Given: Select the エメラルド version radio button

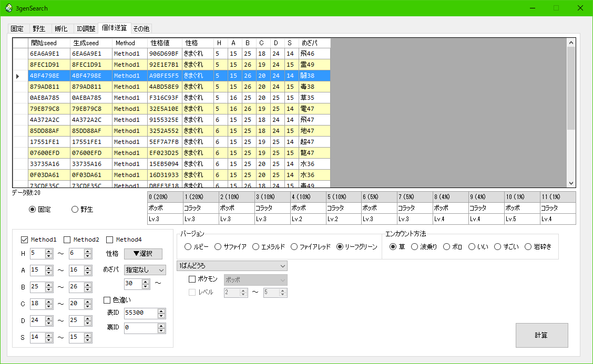Looking at the screenshot, I should pos(255,246).
